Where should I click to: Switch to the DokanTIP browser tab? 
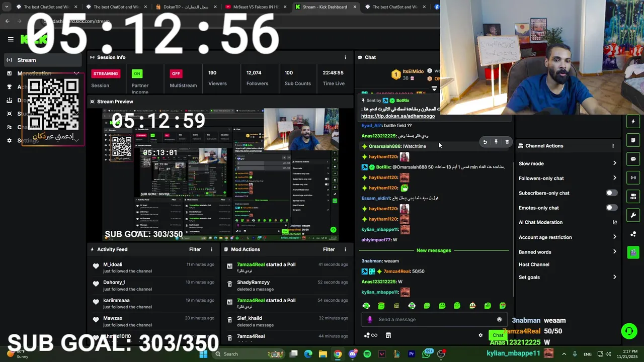186,7
